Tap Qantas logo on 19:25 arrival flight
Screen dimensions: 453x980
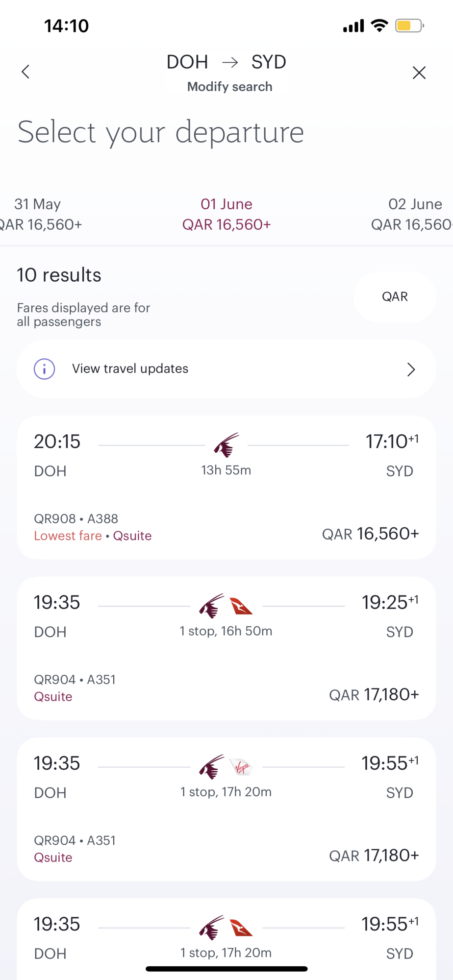pos(241,606)
